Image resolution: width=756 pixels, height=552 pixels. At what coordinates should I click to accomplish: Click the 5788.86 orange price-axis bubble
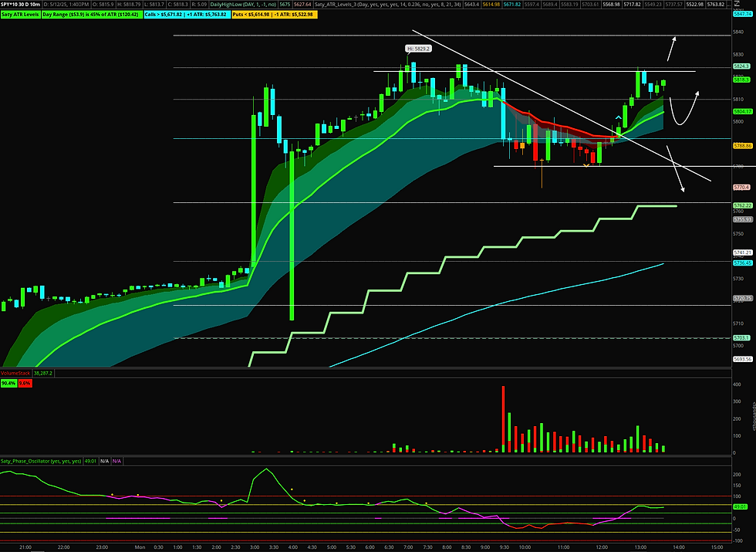point(742,146)
